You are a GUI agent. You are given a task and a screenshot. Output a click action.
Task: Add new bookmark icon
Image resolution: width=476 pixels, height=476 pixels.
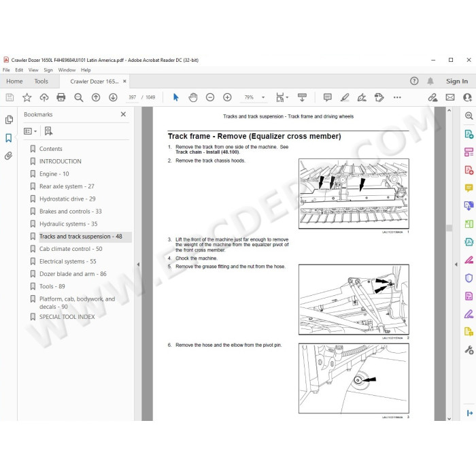(x=48, y=131)
